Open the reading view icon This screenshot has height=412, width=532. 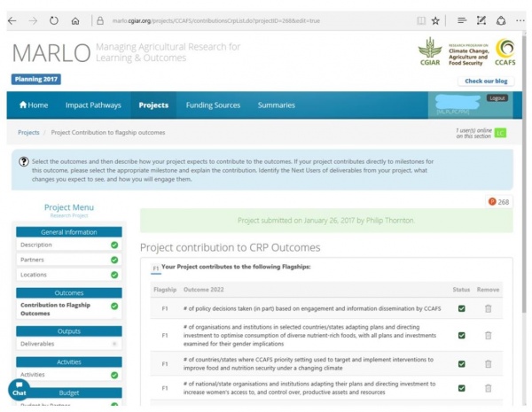(420, 19)
